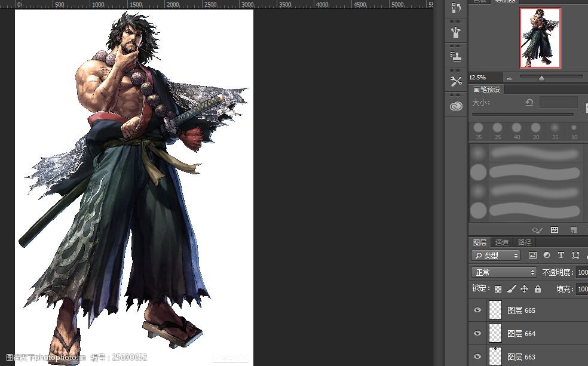588x366 pixels.
Task: Open the Preset Manager icon below brushes
Action: click(x=555, y=230)
